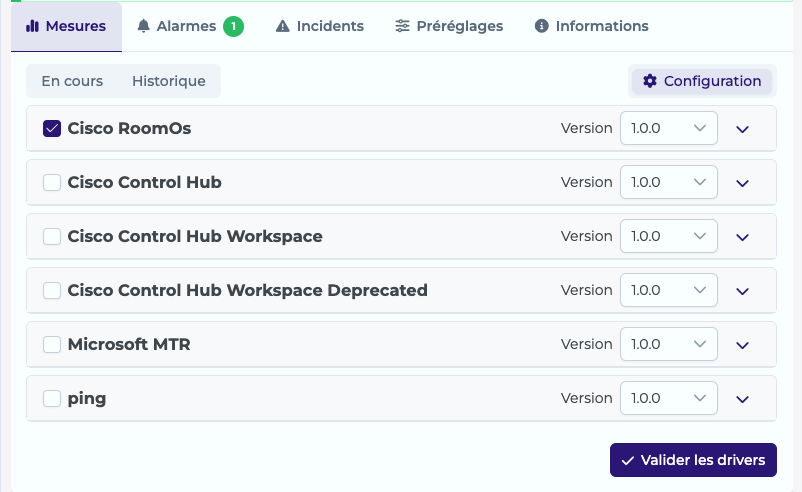The image size is (802, 492).
Task: Click the ping driver name
Action: (87, 398)
